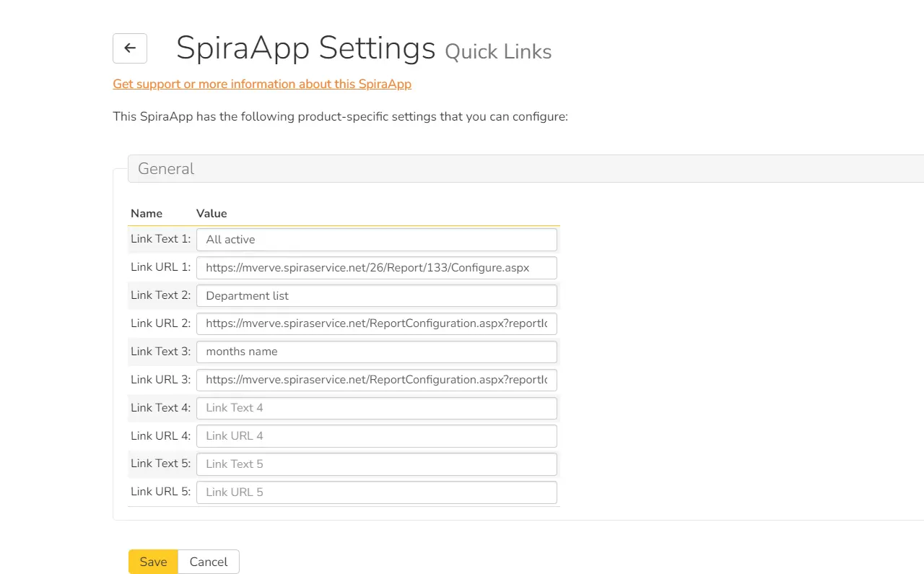Select the 'Link Text 1:' label
This screenshot has height=574, width=924.
click(160, 239)
